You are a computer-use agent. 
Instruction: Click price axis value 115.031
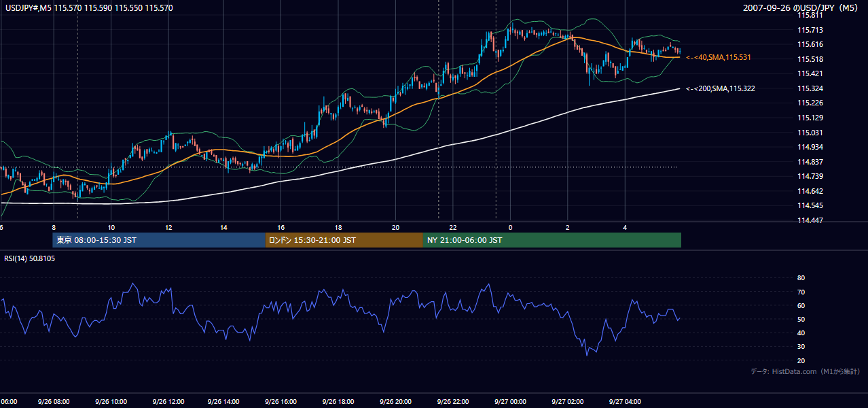coord(809,133)
